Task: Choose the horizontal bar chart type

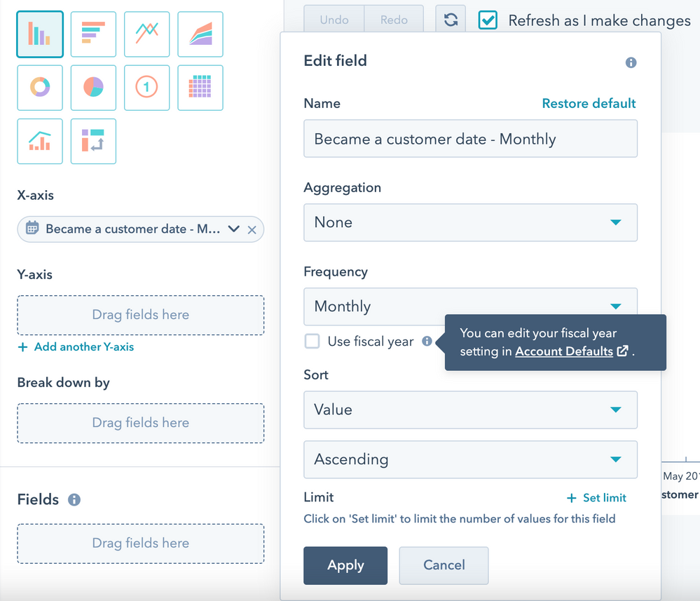Action: tap(93, 34)
